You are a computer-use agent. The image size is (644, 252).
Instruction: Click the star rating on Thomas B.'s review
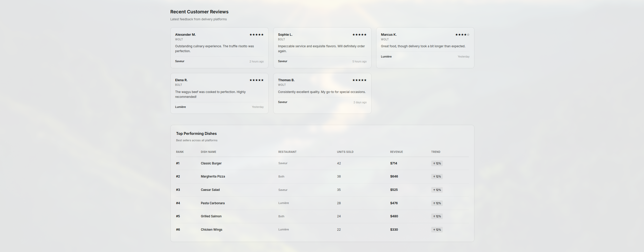click(x=359, y=80)
